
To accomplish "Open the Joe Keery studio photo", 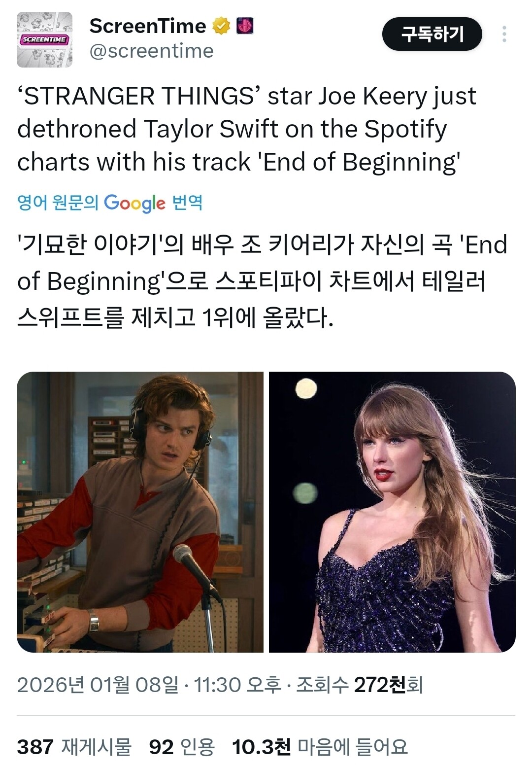I will tap(140, 512).
